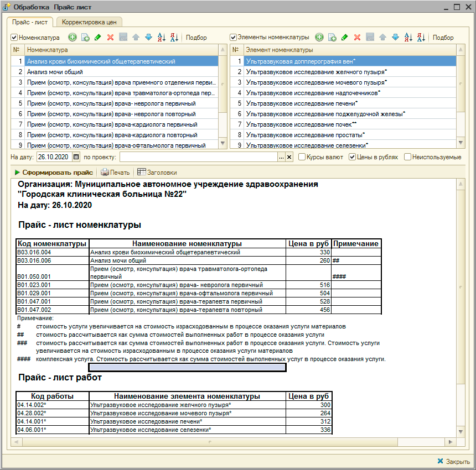Sort Номенклатура list ascending
Screen dimensions: 476x470
(162, 38)
